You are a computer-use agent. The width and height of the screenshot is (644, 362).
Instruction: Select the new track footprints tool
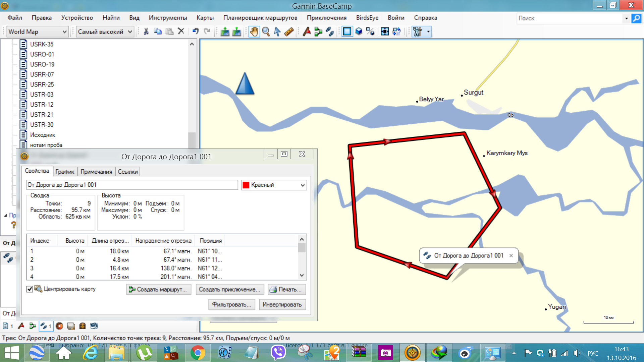(x=330, y=32)
